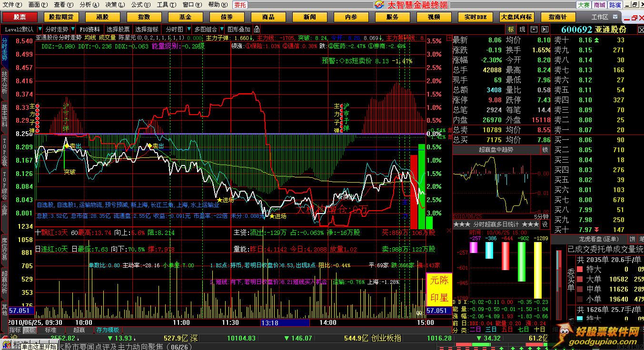Open the 分时走势 toolbar dropdown arrow
This screenshot has height=350, width=644.
click(72, 29)
